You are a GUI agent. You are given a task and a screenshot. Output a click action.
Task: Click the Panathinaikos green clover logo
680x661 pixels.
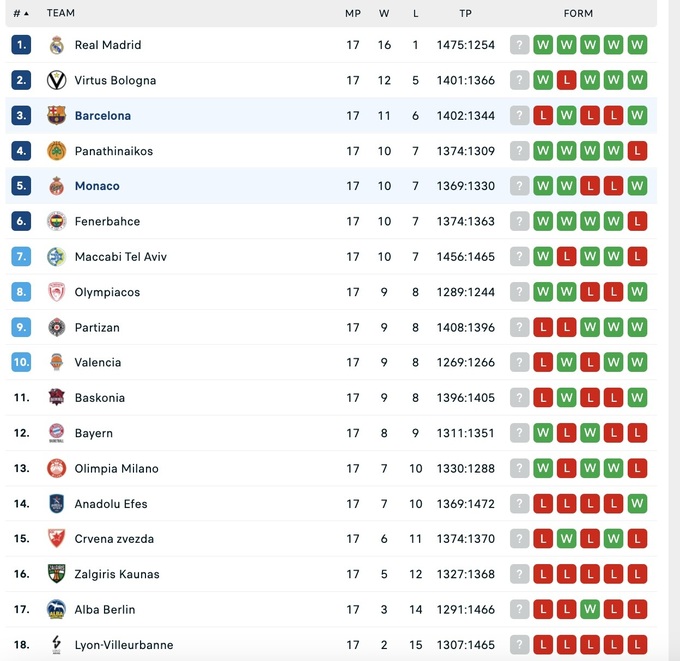(57, 151)
